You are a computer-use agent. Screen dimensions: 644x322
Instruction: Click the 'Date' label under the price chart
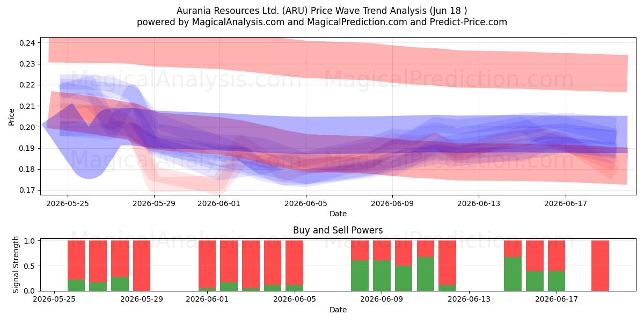(x=338, y=214)
